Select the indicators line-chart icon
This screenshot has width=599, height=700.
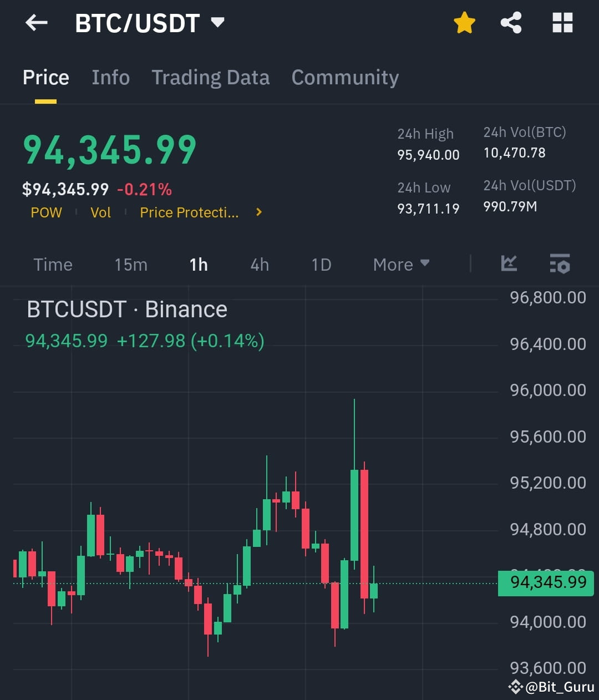(x=509, y=264)
